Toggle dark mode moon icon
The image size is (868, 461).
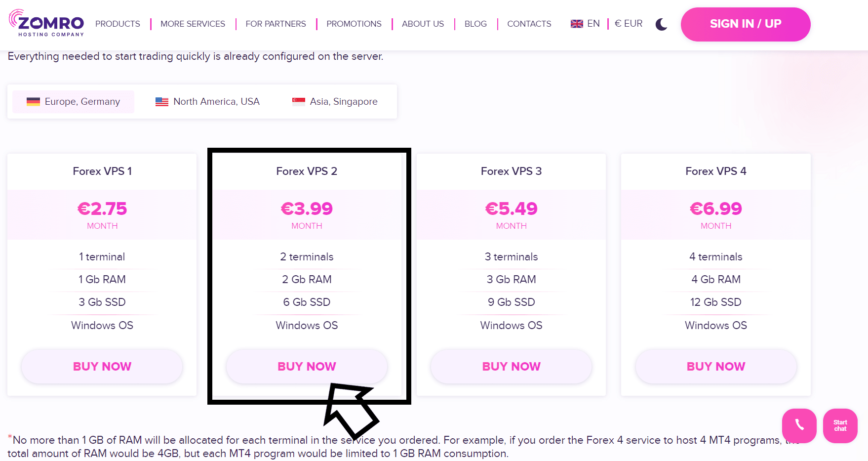coord(661,24)
